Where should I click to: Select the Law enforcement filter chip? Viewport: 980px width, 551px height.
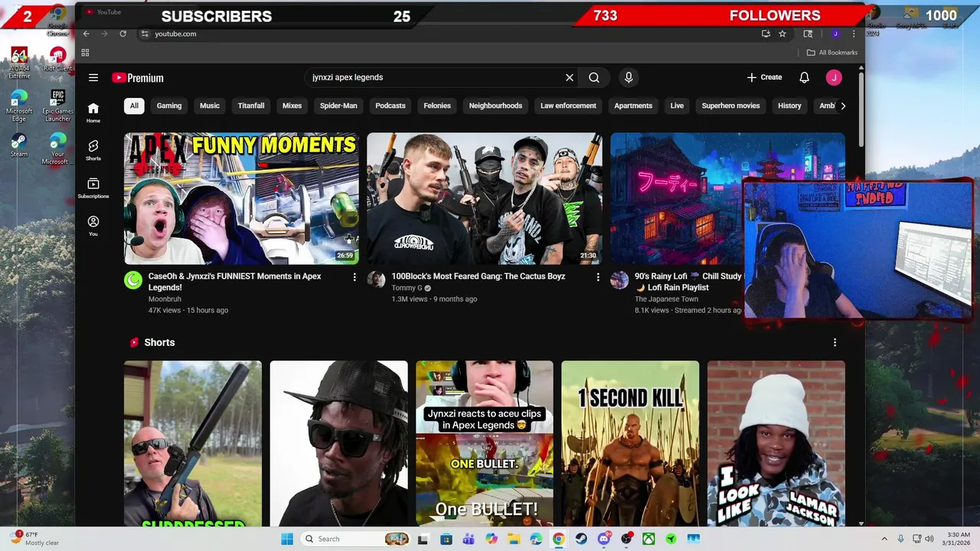pyautogui.click(x=568, y=106)
